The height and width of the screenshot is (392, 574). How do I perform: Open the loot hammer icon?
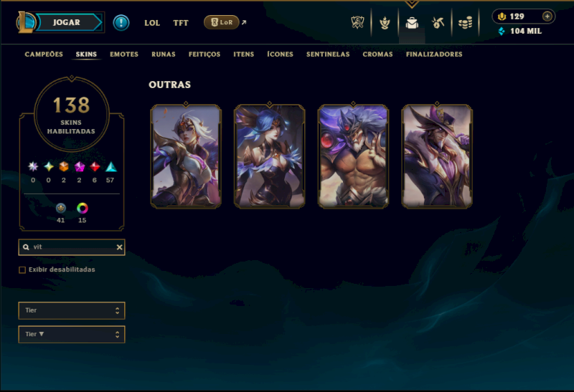[x=438, y=23]
